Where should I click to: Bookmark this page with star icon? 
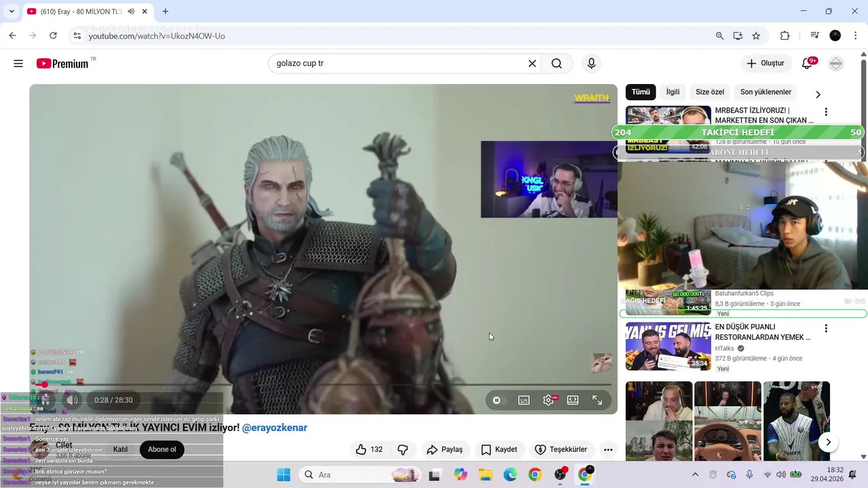point(756,36)
